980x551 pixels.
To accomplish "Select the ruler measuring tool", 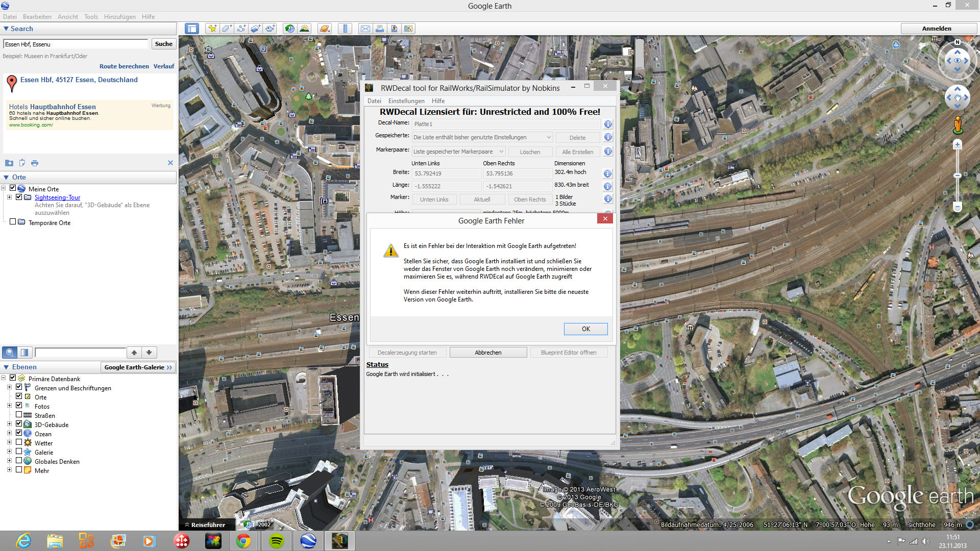I will point(346,29).
